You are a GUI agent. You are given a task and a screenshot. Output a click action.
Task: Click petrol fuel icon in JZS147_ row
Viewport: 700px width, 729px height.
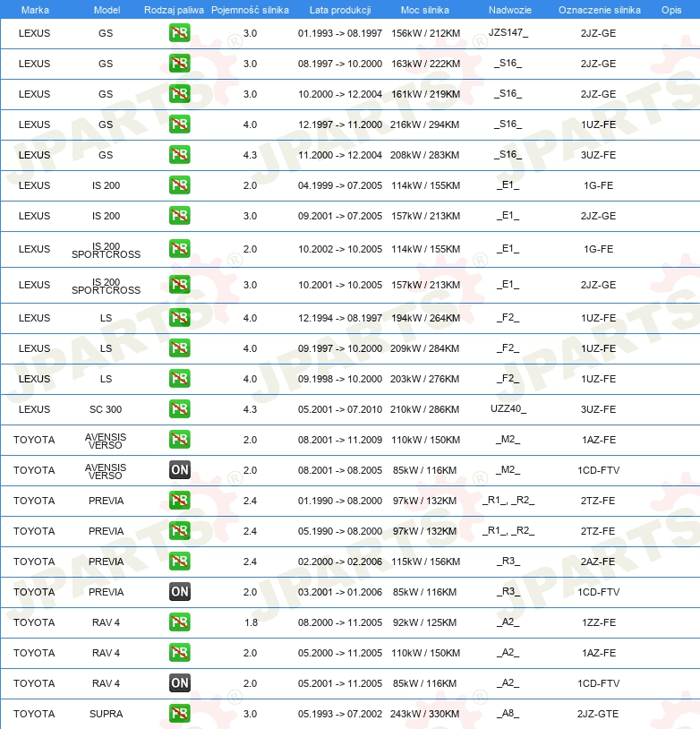point(179,33)
